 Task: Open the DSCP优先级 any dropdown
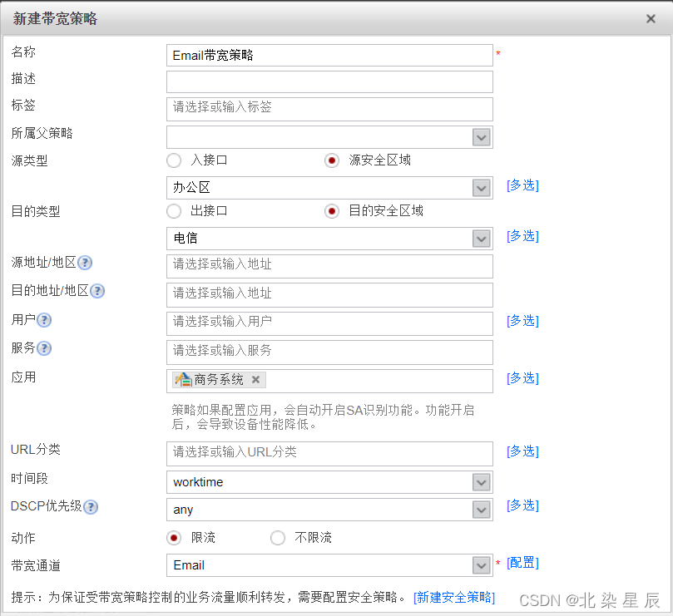coord(482,510)
